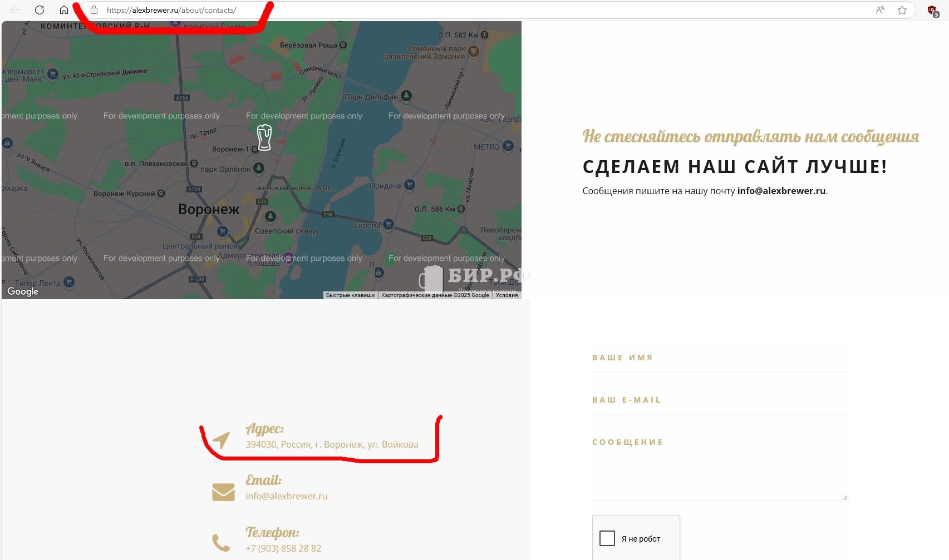The width and height of the screenshot is (949, 560).
Task: Focus the ВАШЕ ИМЯ input field
Action: click(720, 358)
